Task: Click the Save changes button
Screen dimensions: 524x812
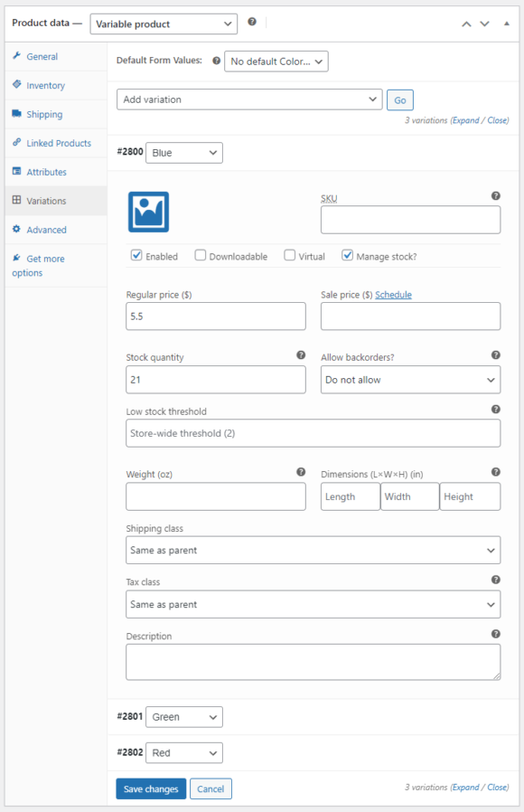Action: 150,788
